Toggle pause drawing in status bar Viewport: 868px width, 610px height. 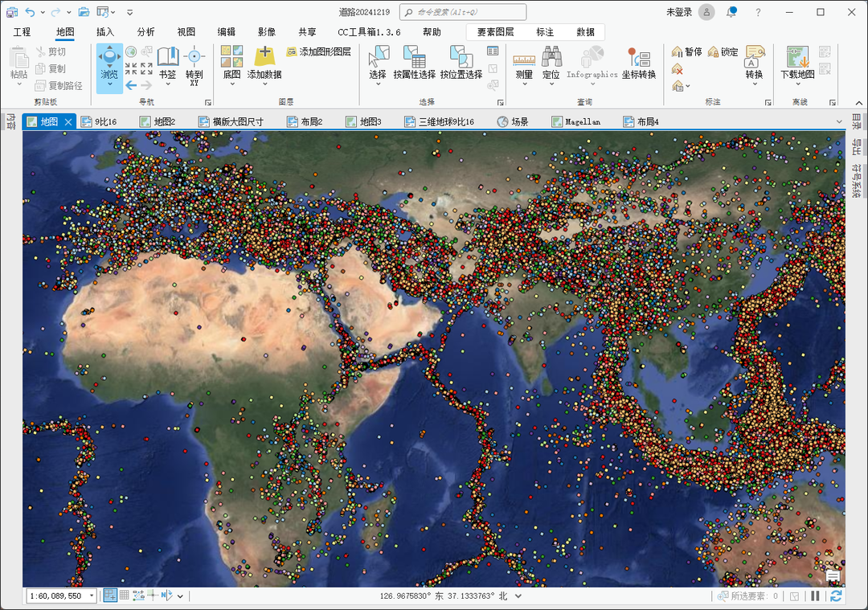coord(815,596)
